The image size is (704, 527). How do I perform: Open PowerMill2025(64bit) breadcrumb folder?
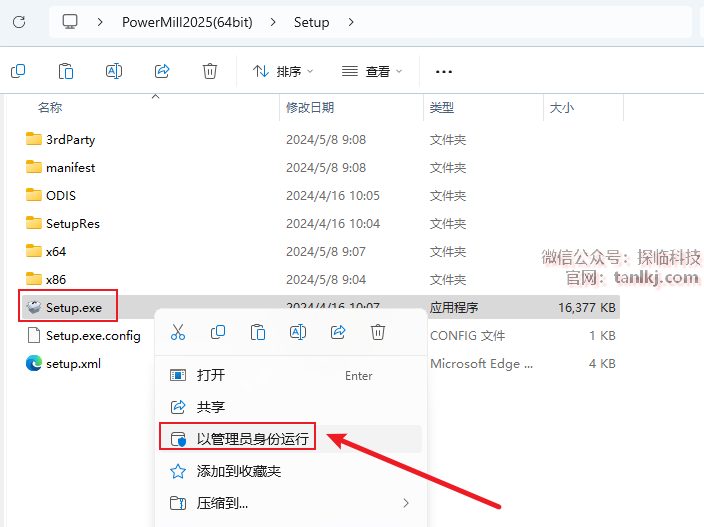187,22
